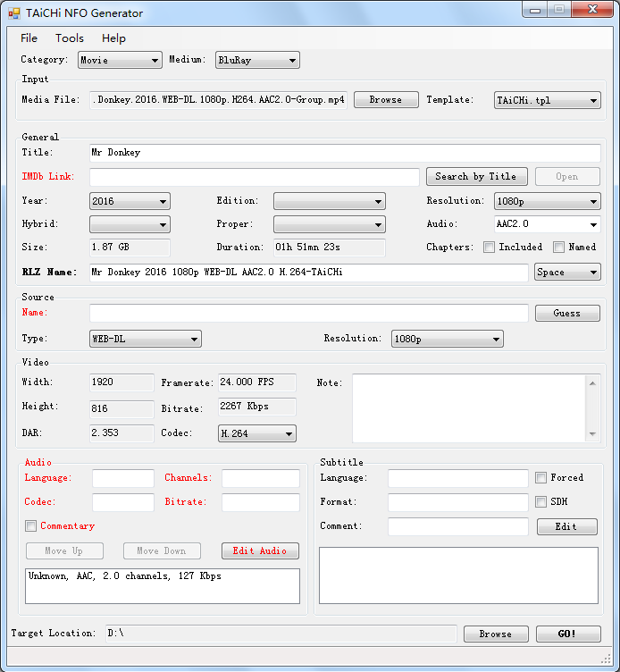The height and width of the screenshot is (672, 620).
Task: Click the Edit Audio button
Action: (260, 551)
